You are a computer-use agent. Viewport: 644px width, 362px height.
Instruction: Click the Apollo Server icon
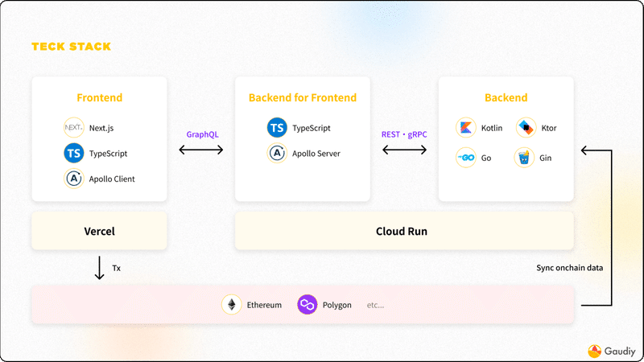tap(277, 153)
